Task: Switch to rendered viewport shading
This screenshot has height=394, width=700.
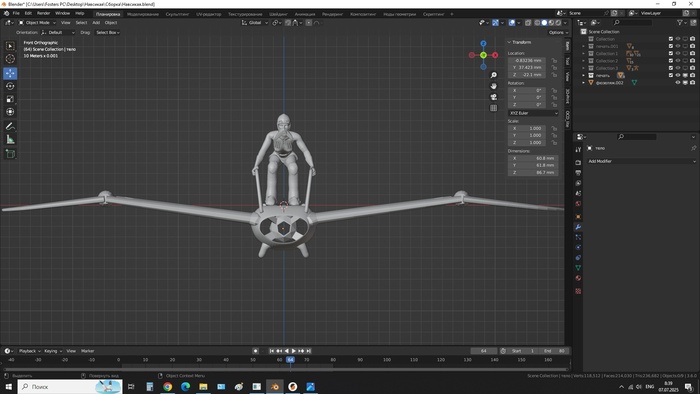Action: pyautogui.click(x=558, y=23)
